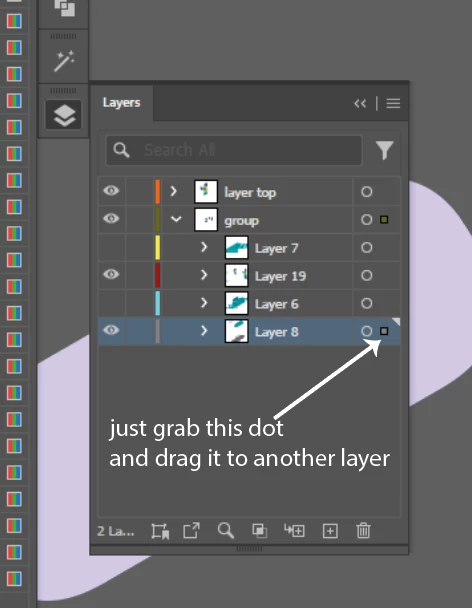Viewport: 472px width, 608px height.
Task: Click the Layer 7 thumbnail
Action: click(237, 248)
